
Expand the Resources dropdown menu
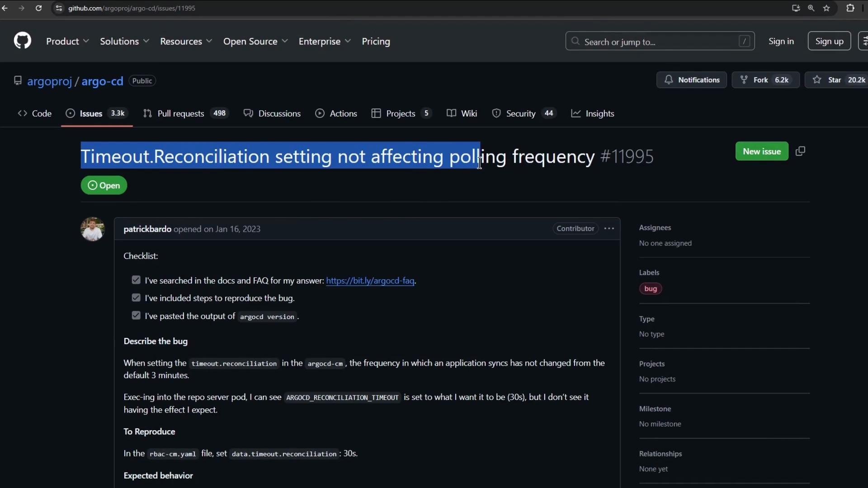[x=186, y=41]
